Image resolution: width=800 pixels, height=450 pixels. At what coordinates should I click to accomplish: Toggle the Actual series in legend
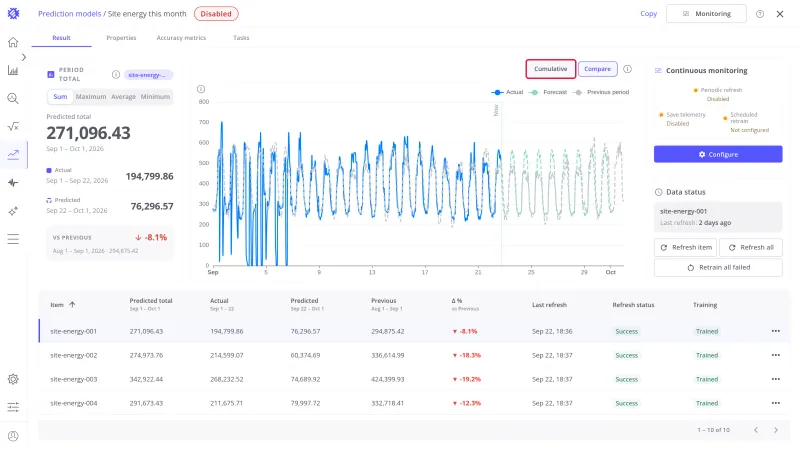click(507, 92)
